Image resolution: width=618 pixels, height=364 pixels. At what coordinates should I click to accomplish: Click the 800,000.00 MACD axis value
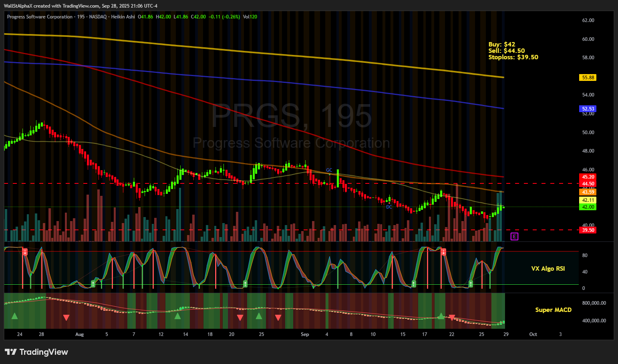point(594,303)
